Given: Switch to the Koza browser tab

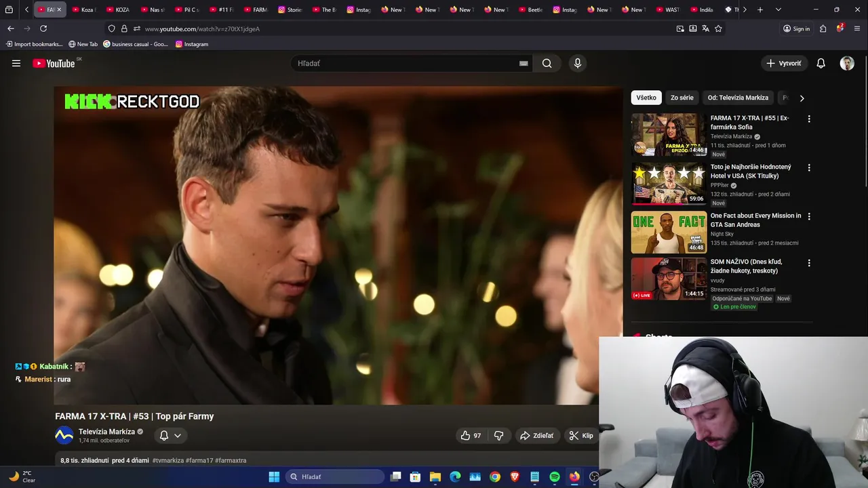Looking at the screenshot, I should click(84, 9).
